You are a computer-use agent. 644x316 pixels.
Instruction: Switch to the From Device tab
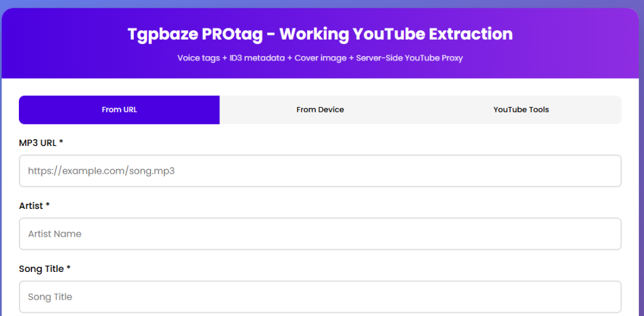[x=320, y=110]
